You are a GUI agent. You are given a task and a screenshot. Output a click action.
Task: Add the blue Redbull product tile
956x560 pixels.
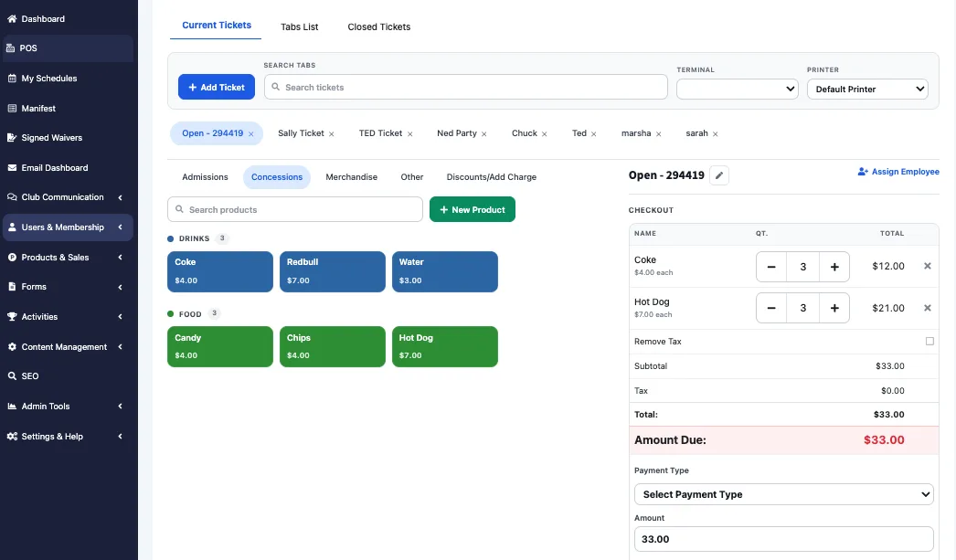click(x=333, y=271)
